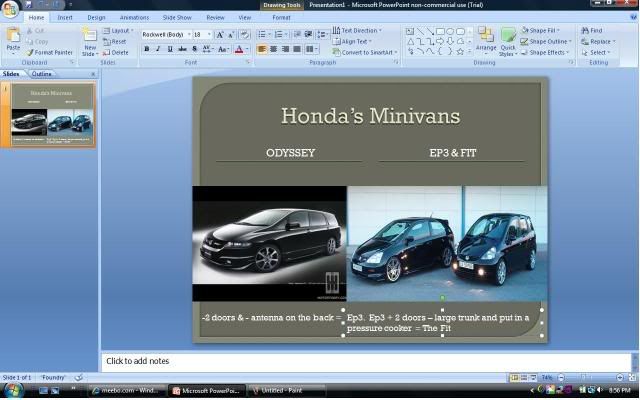Open the font size 18 dropdown
Viewport: 640px width, 400px height.
(209, 35)
